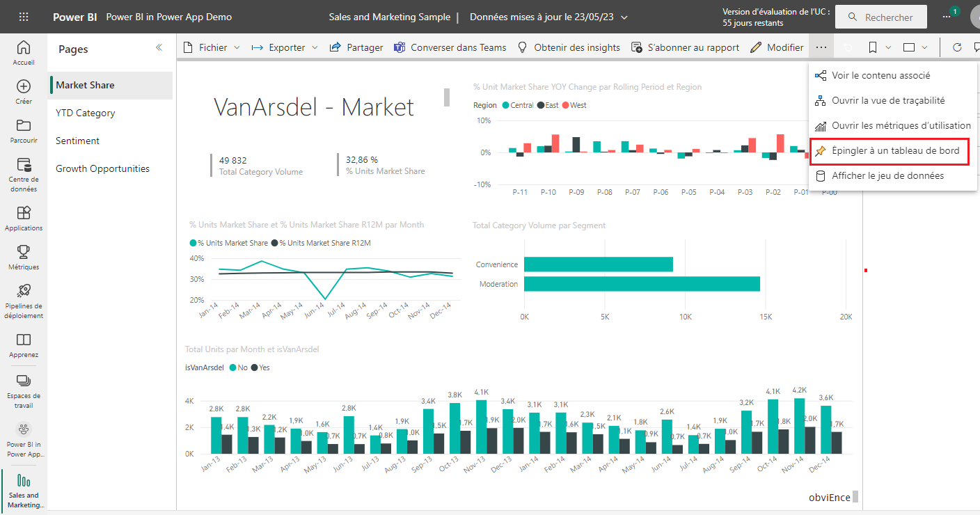Image resolution: width=980 pixels, height=515 pixels.
Task: Click Converser dans Teams
Action: pyautogui.click(x=450, y=47)
